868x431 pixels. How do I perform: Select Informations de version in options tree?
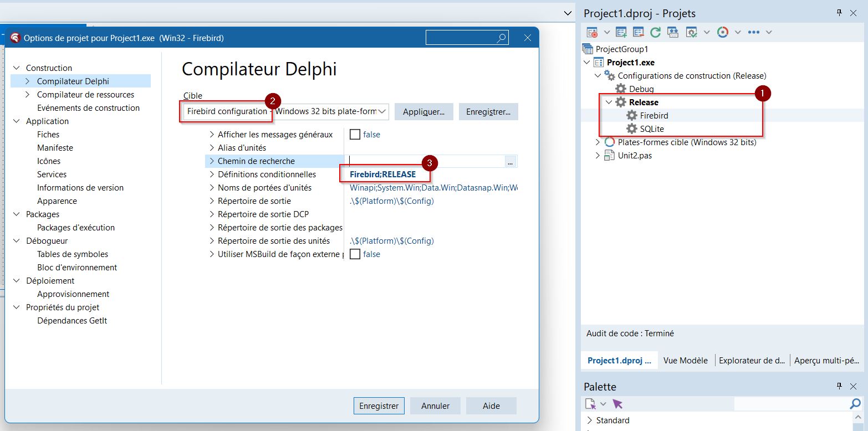(80, 188)
